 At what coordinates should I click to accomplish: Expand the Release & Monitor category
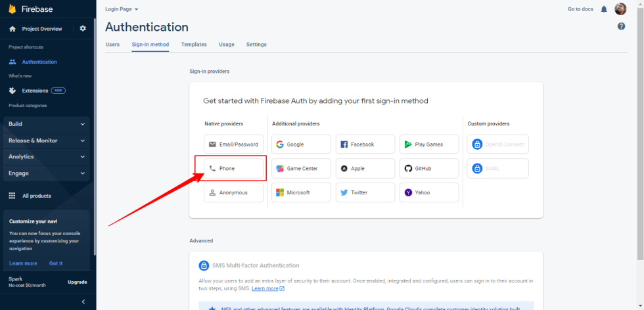[47, 141]
